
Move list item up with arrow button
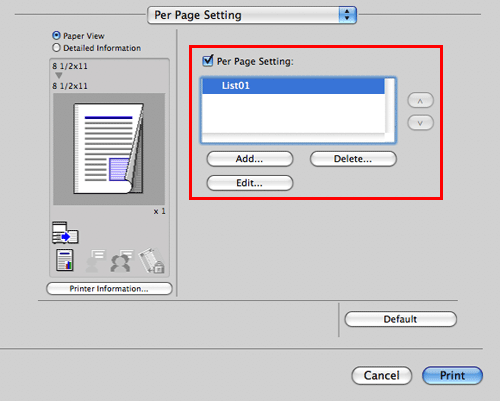(420, 100)
